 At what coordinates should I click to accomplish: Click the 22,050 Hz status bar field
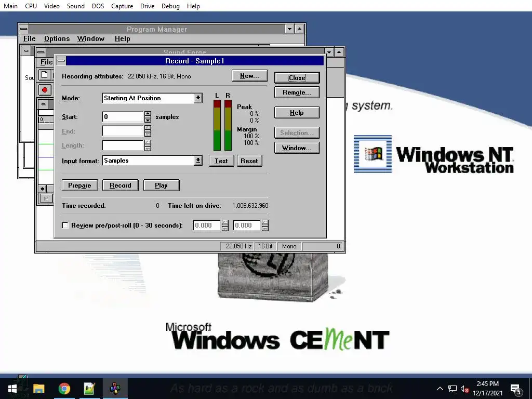[x=237, y=246]
